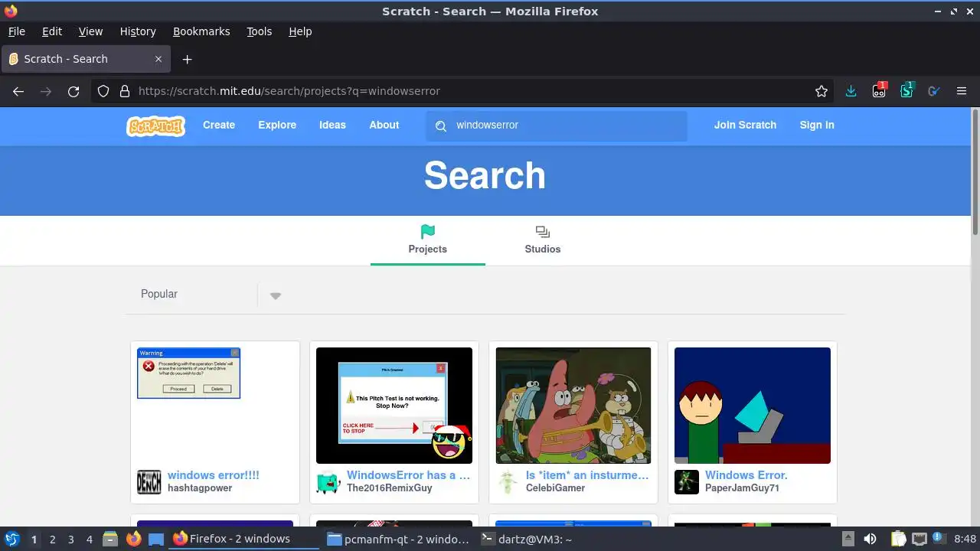Click the magnifier icon in Scratch search box
Viewport: 980px width, 551px height.
click(441, 126)
